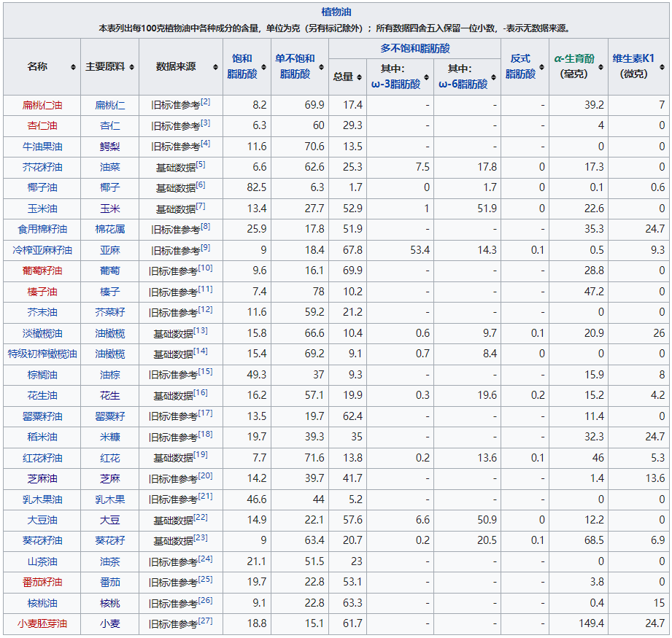
Task: Sort by 饱和脂肪酸 column arrows
Action: [263, 67]
